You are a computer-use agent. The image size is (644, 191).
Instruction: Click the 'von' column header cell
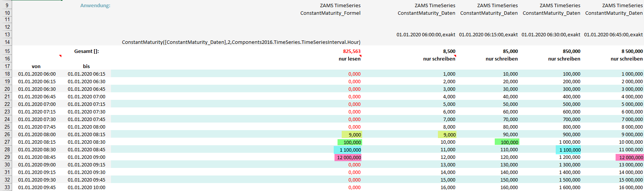[36, 66]
